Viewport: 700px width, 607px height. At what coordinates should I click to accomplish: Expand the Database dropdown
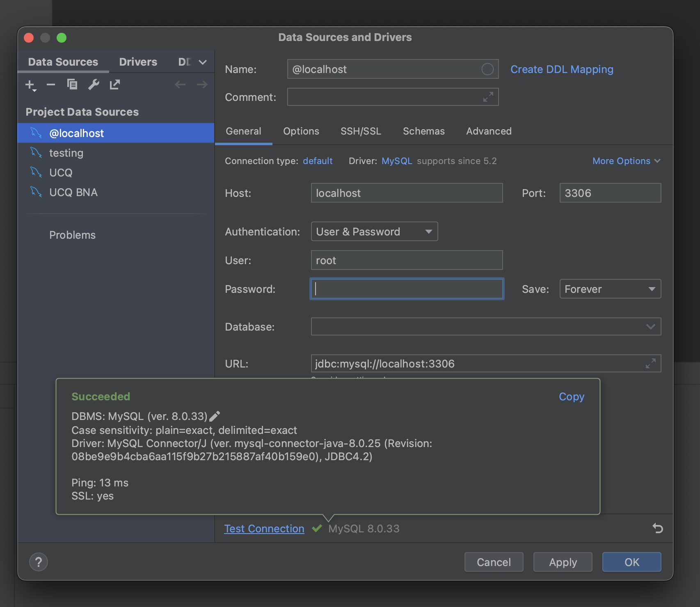pos(650,327)
